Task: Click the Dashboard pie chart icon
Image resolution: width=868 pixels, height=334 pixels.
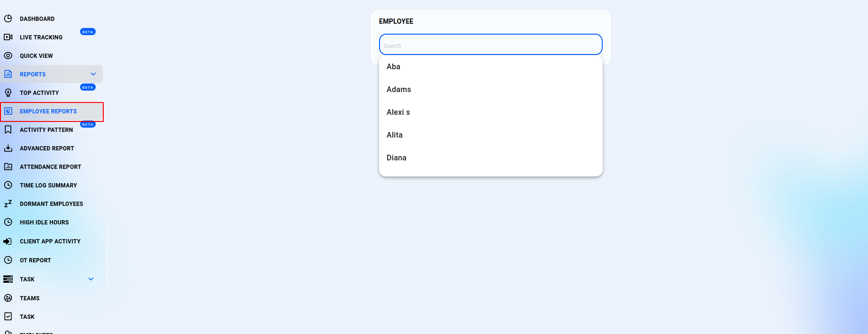Action: 8,19
